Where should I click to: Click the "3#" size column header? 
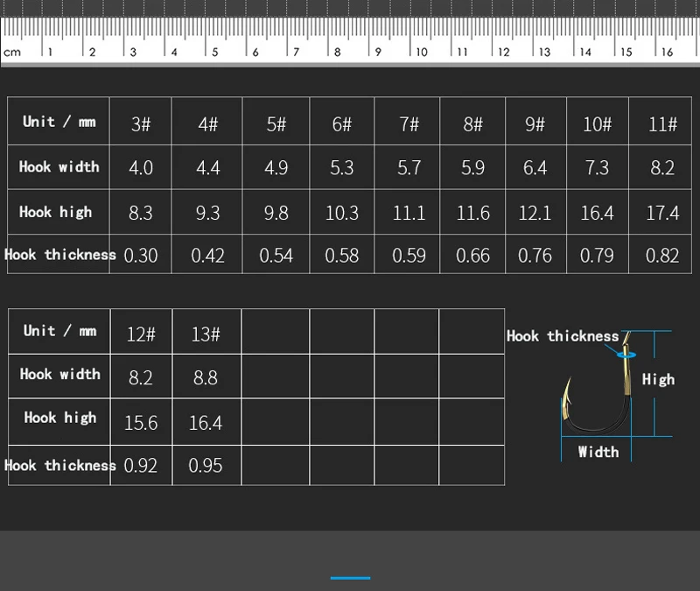tap(141, 124)
